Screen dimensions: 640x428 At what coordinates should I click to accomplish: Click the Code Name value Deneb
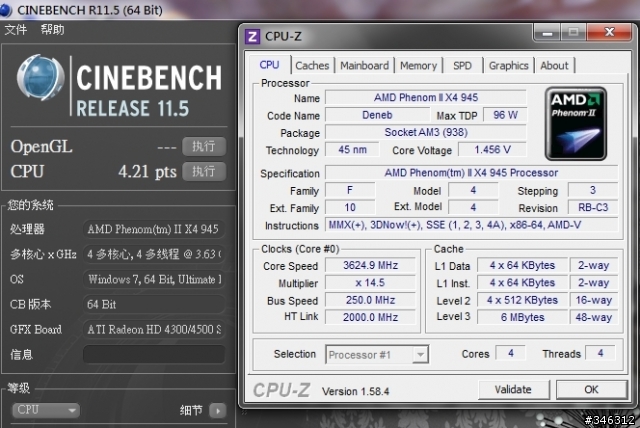(x=377, y=115)
